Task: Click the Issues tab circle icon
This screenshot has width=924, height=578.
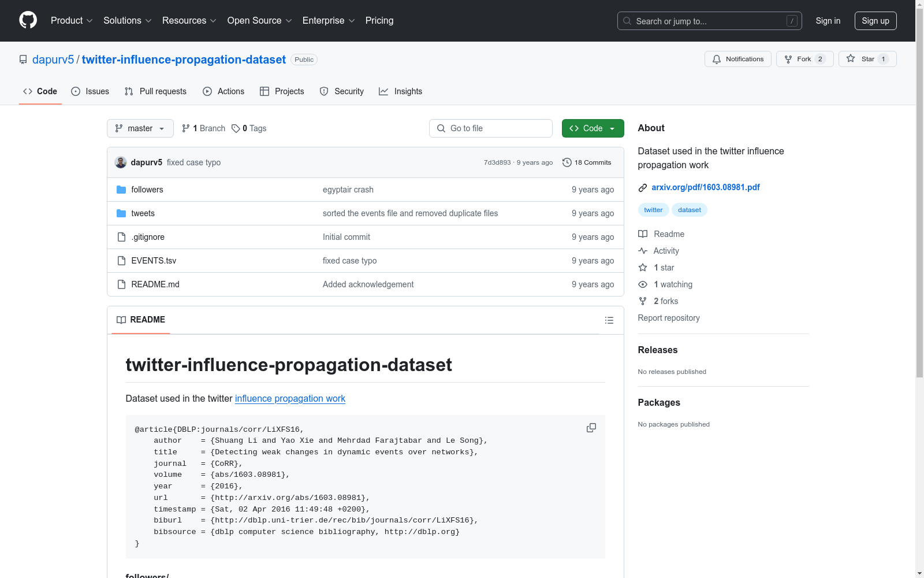Action: pos(76,91)
